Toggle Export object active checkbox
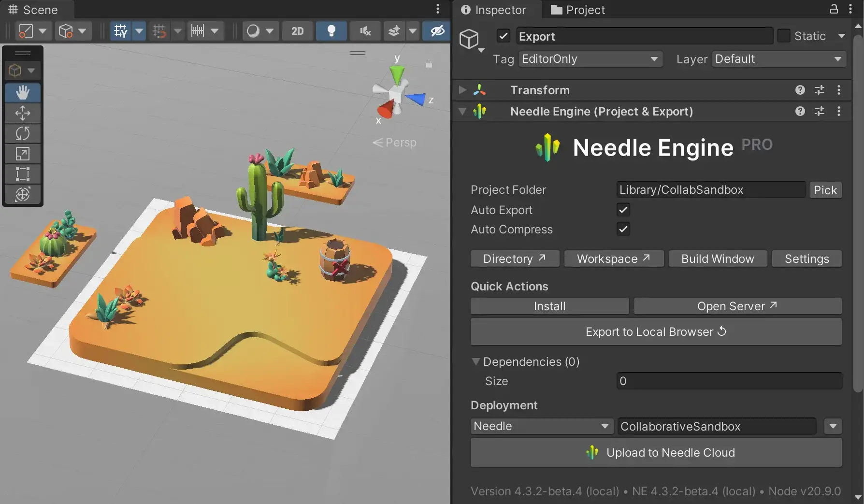 504,36
